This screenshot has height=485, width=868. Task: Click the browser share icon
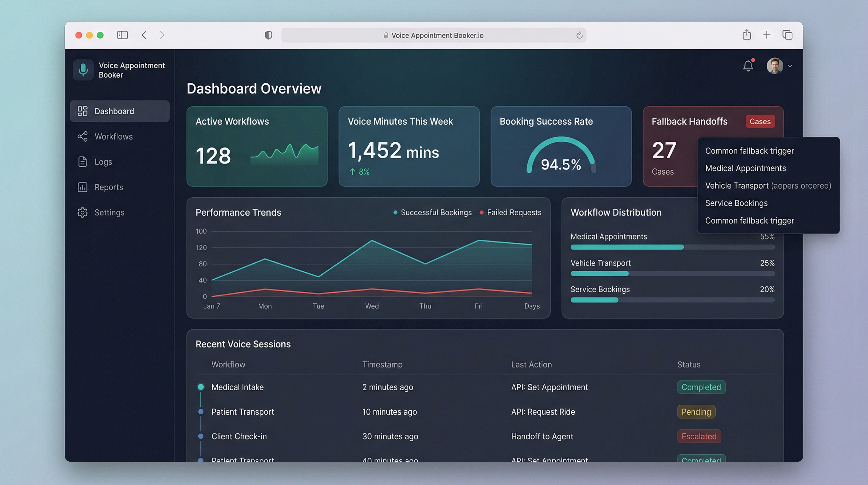click(x=746, y=35)
